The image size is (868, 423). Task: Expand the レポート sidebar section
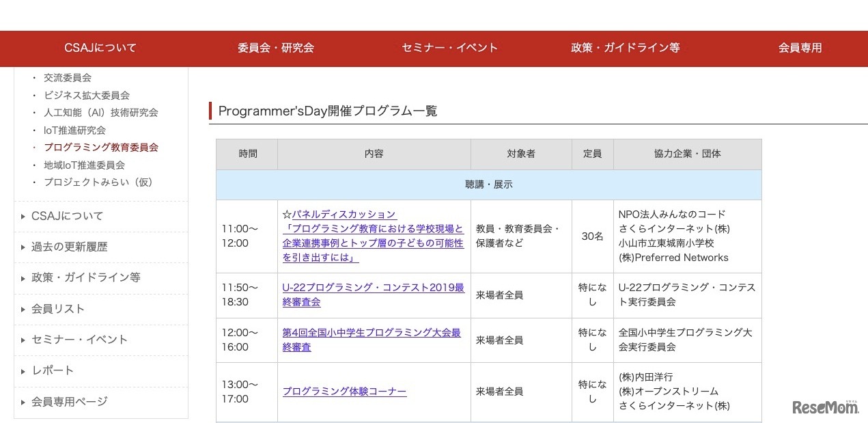[x=53, y=370]
